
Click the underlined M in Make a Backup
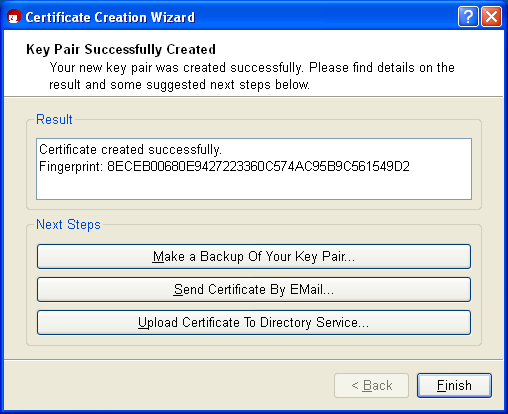[x=158, y=256]
